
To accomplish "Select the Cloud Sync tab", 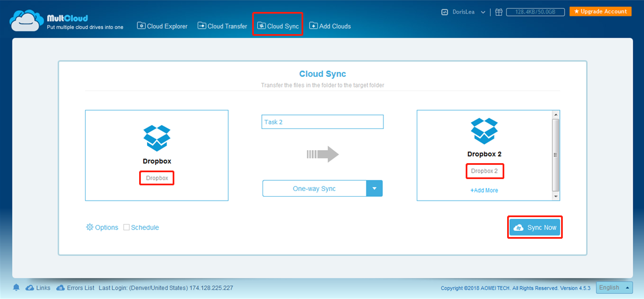I will [278, 26].
